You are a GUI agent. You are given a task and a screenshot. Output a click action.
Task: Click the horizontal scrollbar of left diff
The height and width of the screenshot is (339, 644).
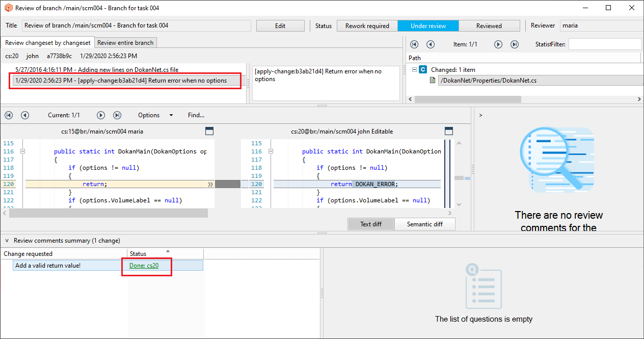[x=108, y=213]
